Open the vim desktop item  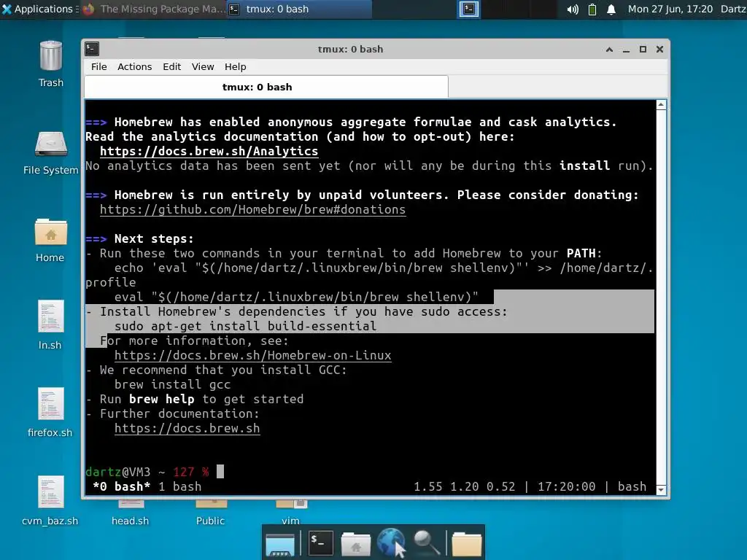point(290,521)
